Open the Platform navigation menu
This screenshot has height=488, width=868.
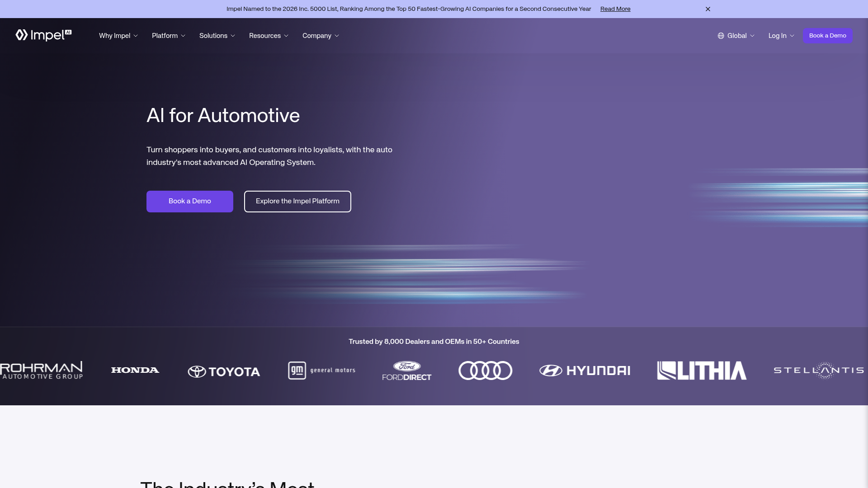(169, 36)
